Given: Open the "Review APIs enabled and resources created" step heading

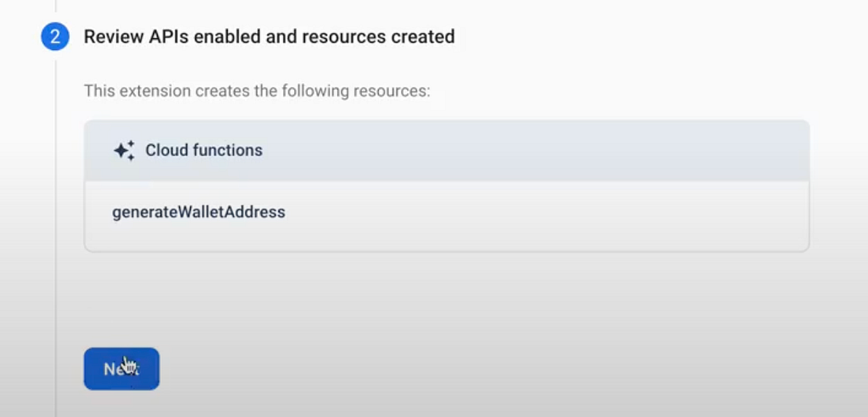Looking at the screenshot, I should pos(269,36).
